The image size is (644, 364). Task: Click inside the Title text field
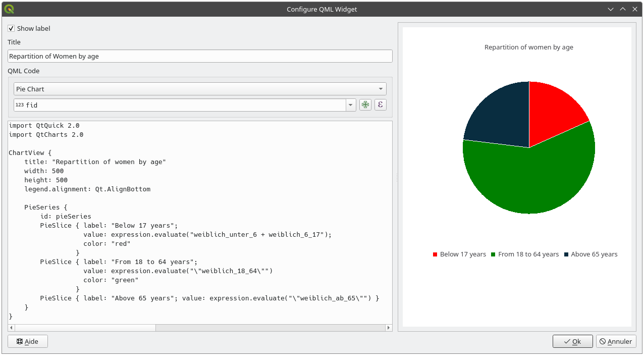[200, 57]
